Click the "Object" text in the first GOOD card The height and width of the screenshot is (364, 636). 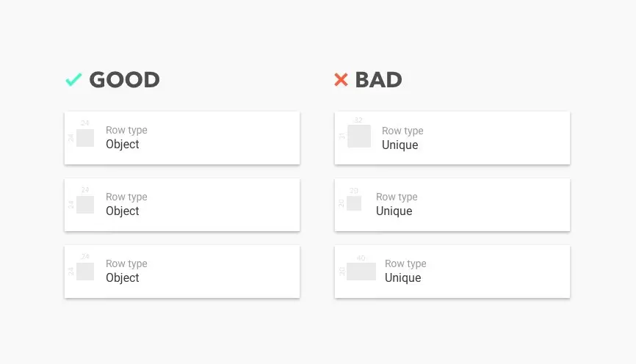pyautogui.click(x=123, y=145)
